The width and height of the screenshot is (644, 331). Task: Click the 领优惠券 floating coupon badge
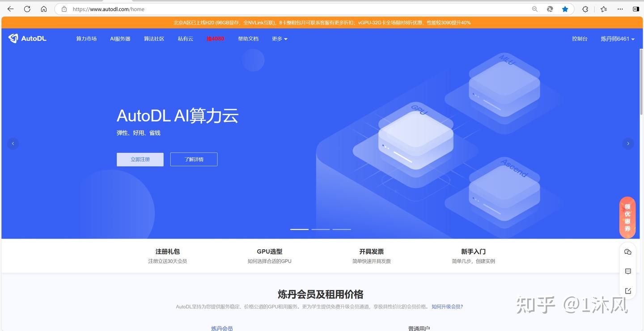tap(627, 217)
